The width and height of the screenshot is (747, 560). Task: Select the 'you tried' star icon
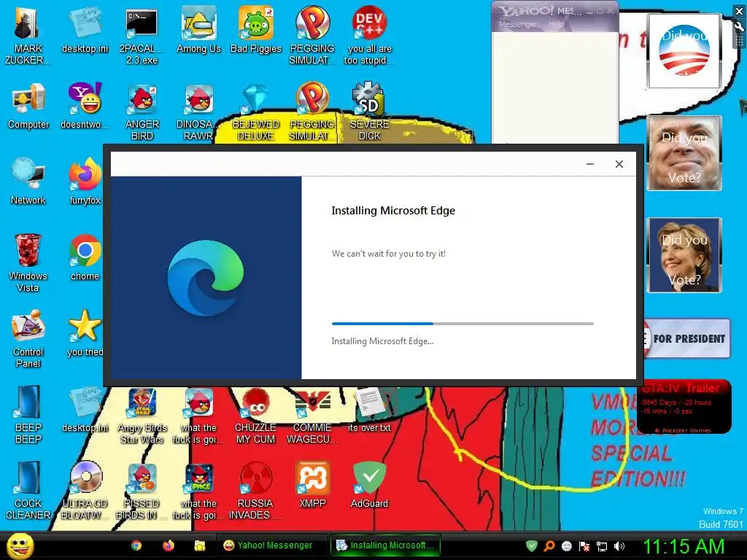[x=85, y=332]
